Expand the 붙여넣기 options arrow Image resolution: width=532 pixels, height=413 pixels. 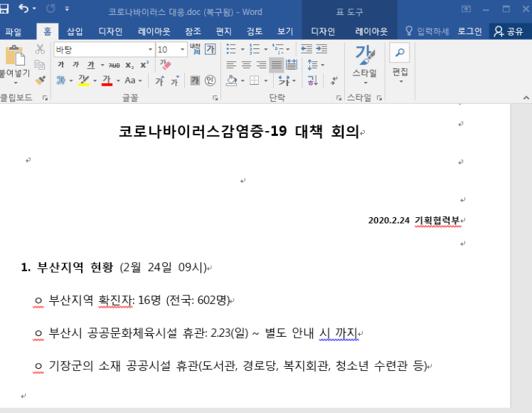click(15, 83)
